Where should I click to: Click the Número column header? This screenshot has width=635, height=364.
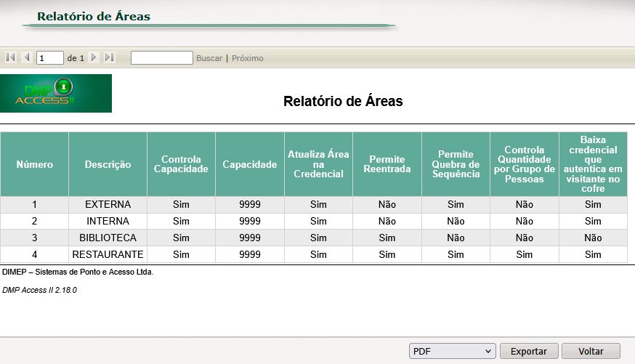coord(34,164)
